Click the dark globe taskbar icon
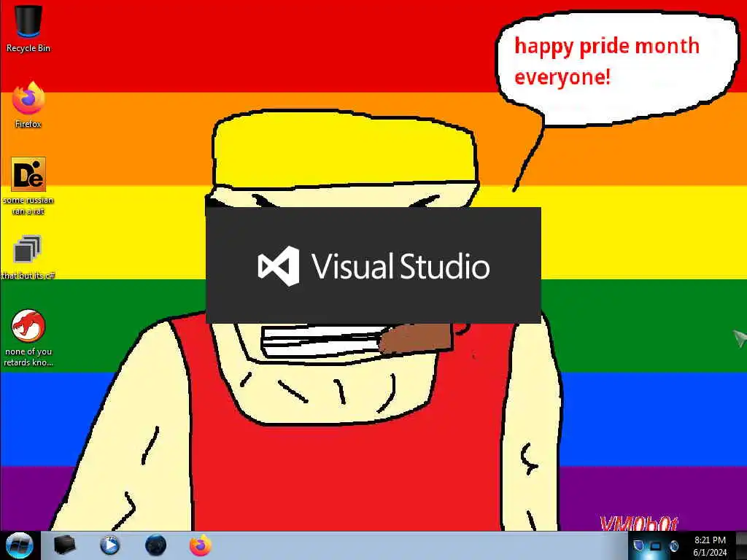Image resolution: width=747 pixels, height=560 pixels. coord(156,545)
